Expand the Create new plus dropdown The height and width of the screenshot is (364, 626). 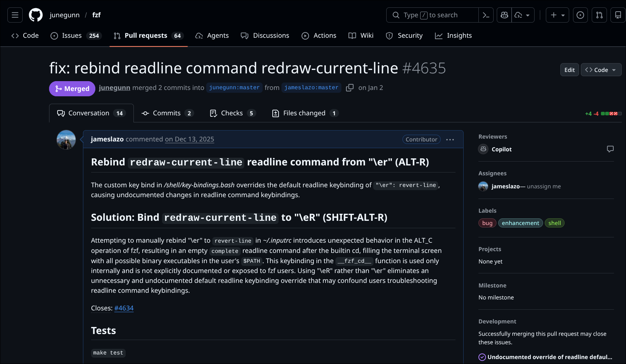coord(557,15)
